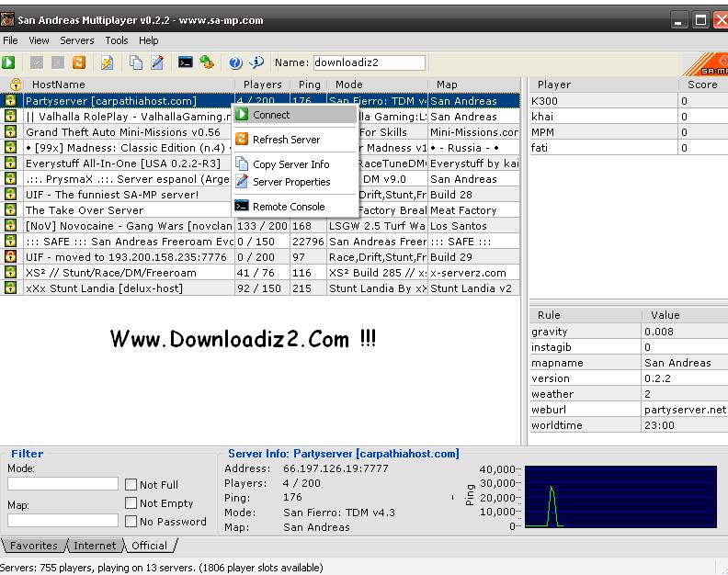Click the green Connect toolbar icon

tap(8, 62)
